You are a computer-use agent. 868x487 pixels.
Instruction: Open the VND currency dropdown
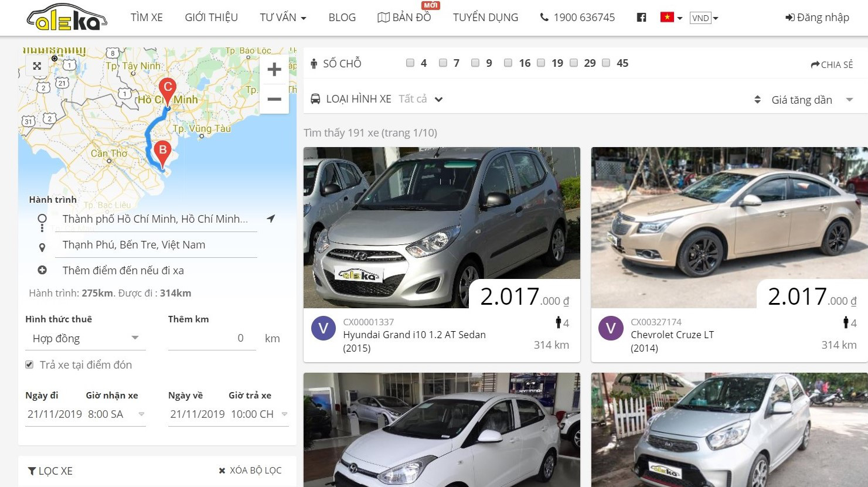(704, 18)
